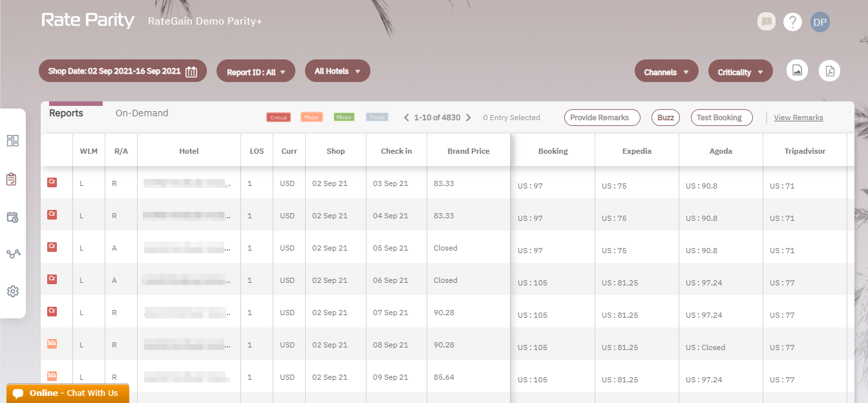This screenshot has width=868, height=403.
Task: Export report as image
Action: coord(797,70)
